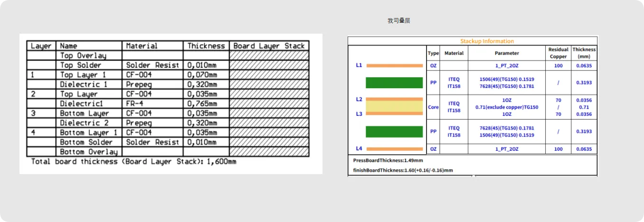The width and height of the screenshot is (644, 222).
Task: Select the "Thickness" header in left table
Action: coord(206,46)
